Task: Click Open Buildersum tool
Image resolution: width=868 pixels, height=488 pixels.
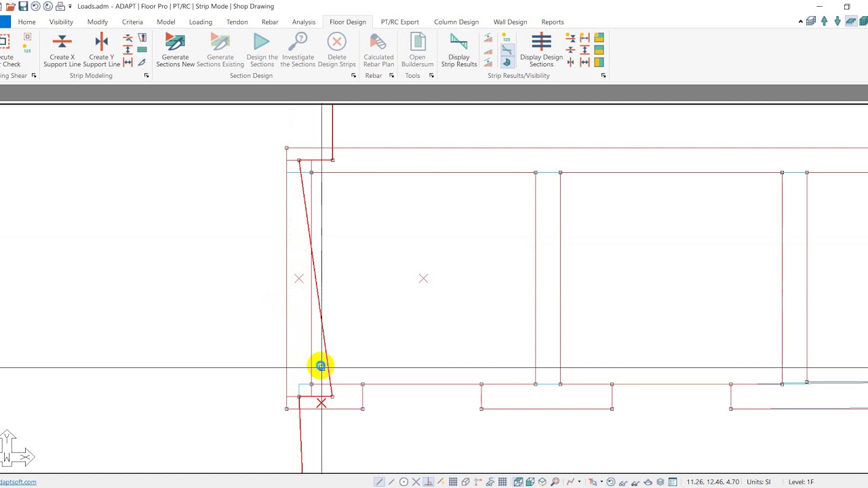Action: (417, 52)
